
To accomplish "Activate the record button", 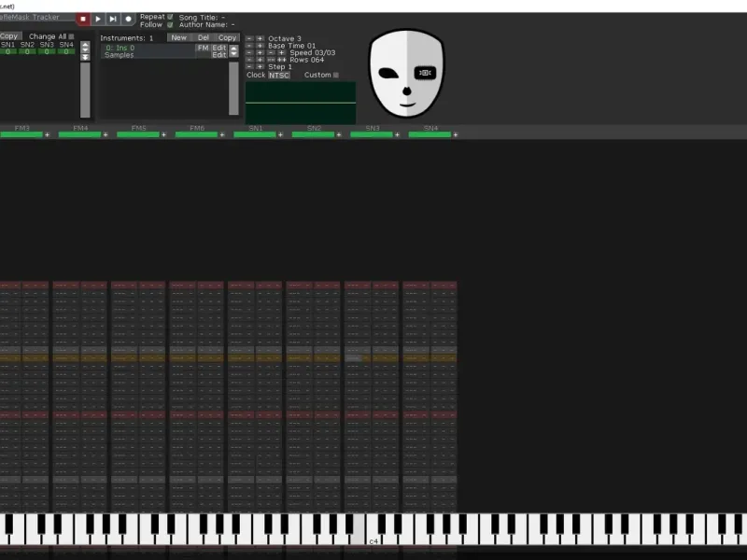I will tap(128, 19).
